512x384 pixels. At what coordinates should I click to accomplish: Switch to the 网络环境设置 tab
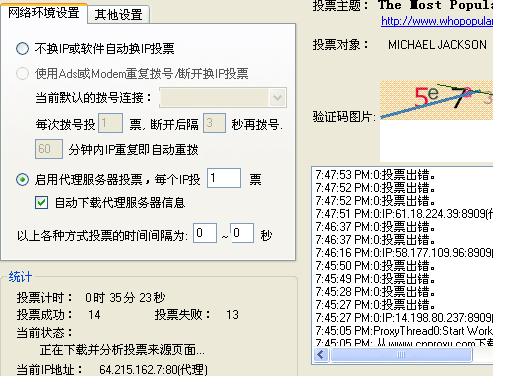(x=44, y=13)
